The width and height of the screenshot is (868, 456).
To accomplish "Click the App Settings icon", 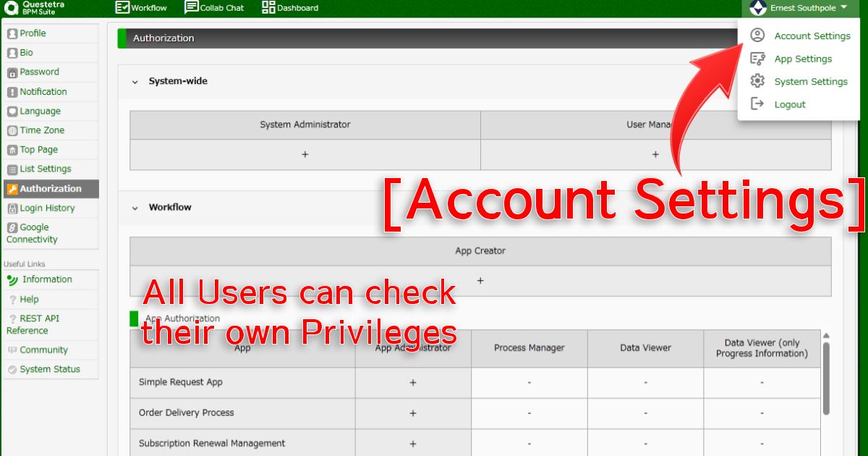I will coord(757,59).
